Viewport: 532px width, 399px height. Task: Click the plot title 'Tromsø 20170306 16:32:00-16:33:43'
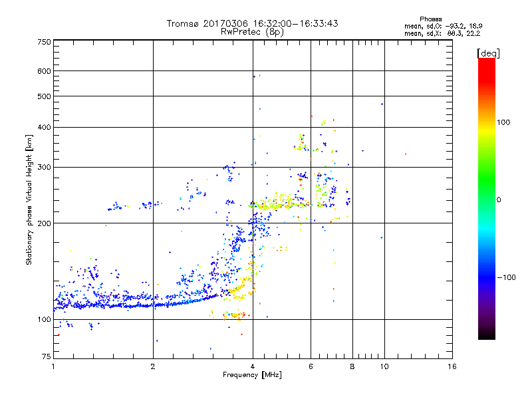252,23
